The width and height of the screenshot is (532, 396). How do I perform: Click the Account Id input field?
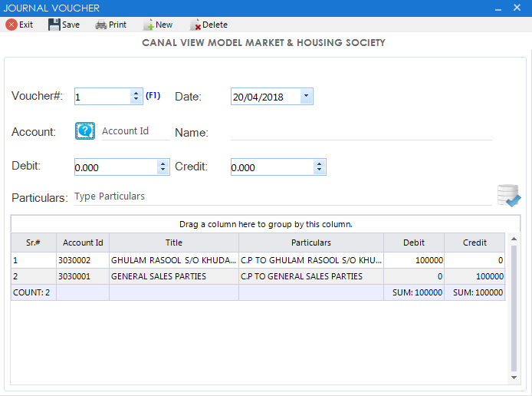pyautogui.click(x=134, y=131)
